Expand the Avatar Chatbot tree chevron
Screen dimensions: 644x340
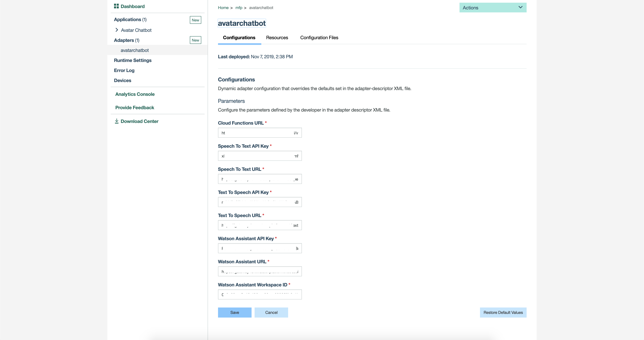[117, 30]
